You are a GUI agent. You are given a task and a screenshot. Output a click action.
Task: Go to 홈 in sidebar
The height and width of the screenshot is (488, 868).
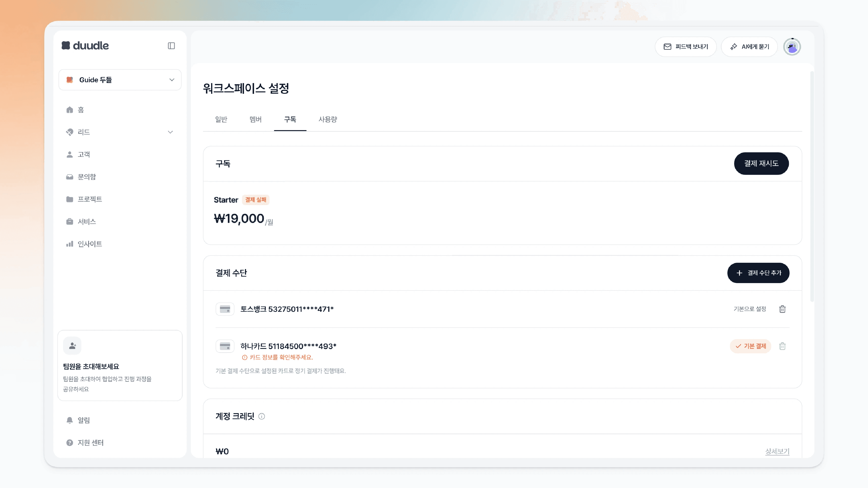coord(120,110)
